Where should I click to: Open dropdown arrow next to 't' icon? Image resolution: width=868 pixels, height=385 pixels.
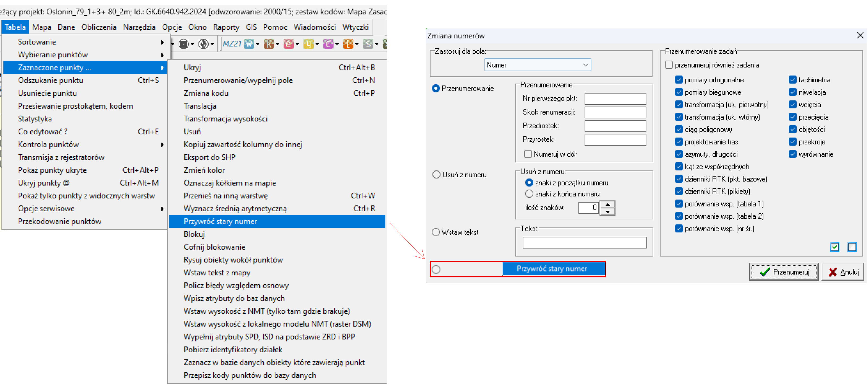[357, 44]
